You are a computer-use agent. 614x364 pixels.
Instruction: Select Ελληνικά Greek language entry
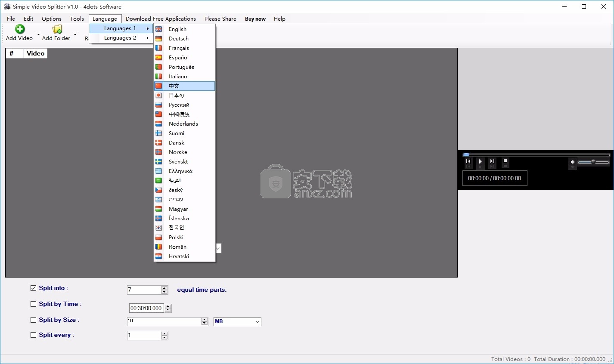[x=184, y=171]
